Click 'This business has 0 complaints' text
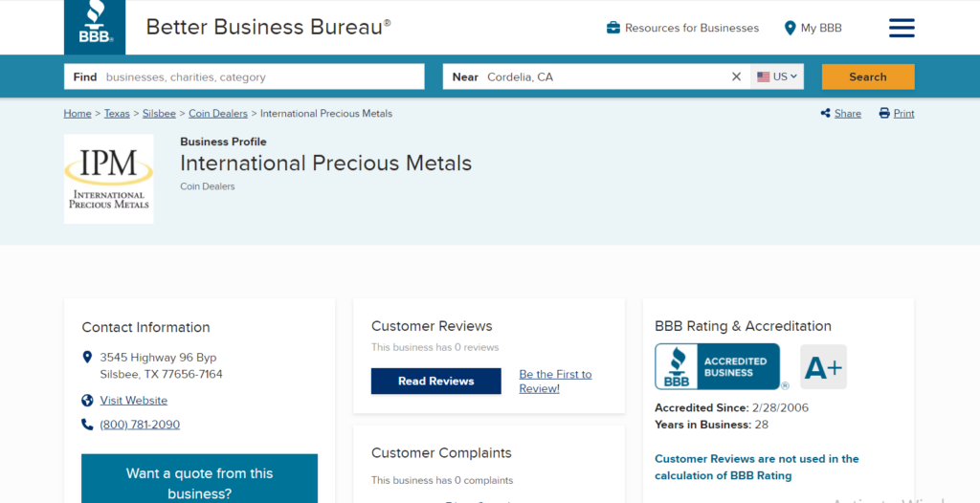Viewport: 980px width, 503px height. 442,480
